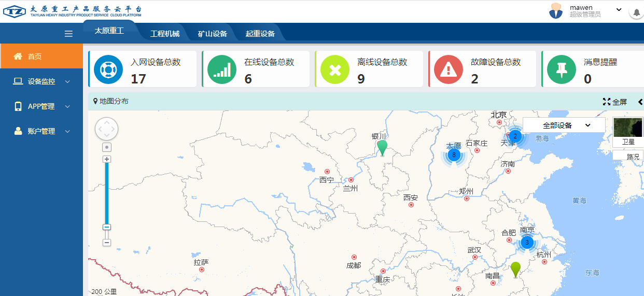The width and height of the screenshot is (644, 296).
Task: Open the notification bell icon
Action: click(x=636, y=12)
